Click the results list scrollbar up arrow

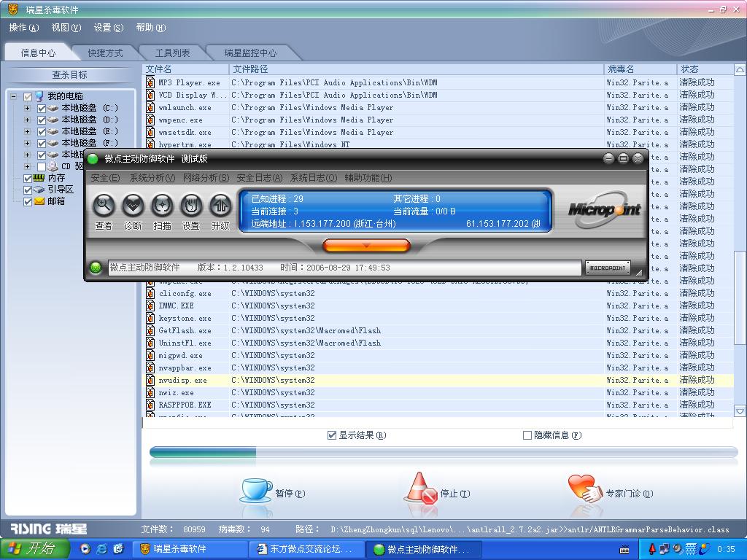click(740, 70)
